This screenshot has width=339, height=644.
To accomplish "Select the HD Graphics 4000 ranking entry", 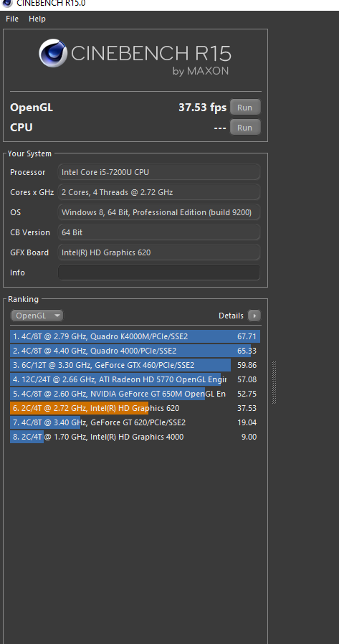I will coord(135,437).
